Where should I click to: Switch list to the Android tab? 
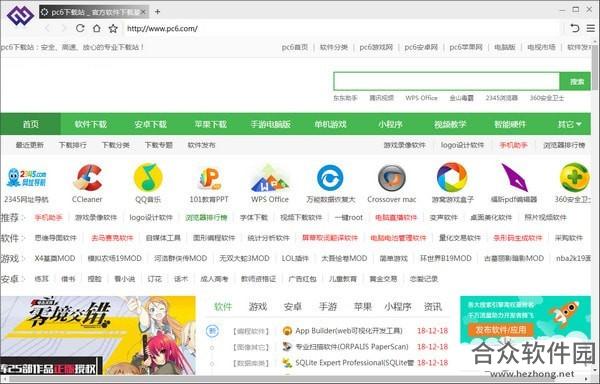pyautogui.click(x=293, y=306)
